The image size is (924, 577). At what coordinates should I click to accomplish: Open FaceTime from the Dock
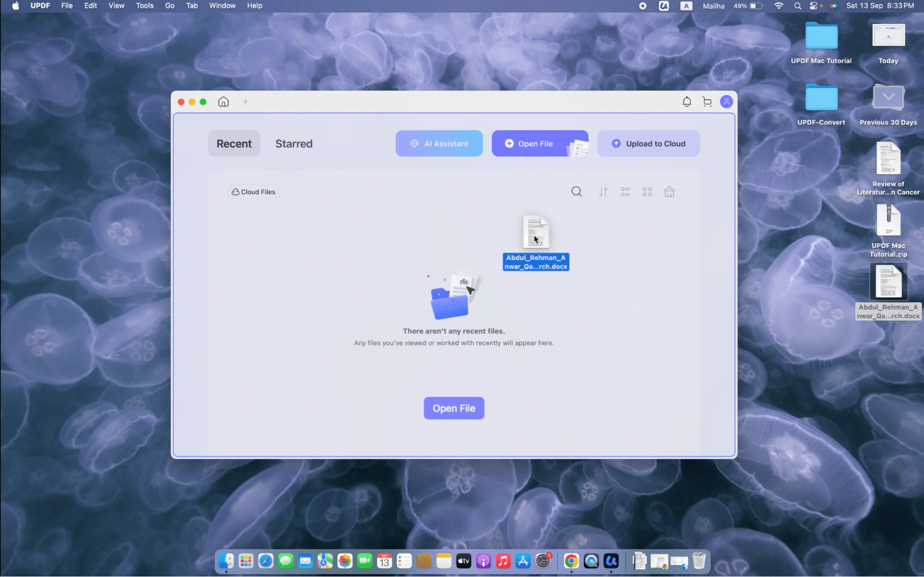[365, 561]
